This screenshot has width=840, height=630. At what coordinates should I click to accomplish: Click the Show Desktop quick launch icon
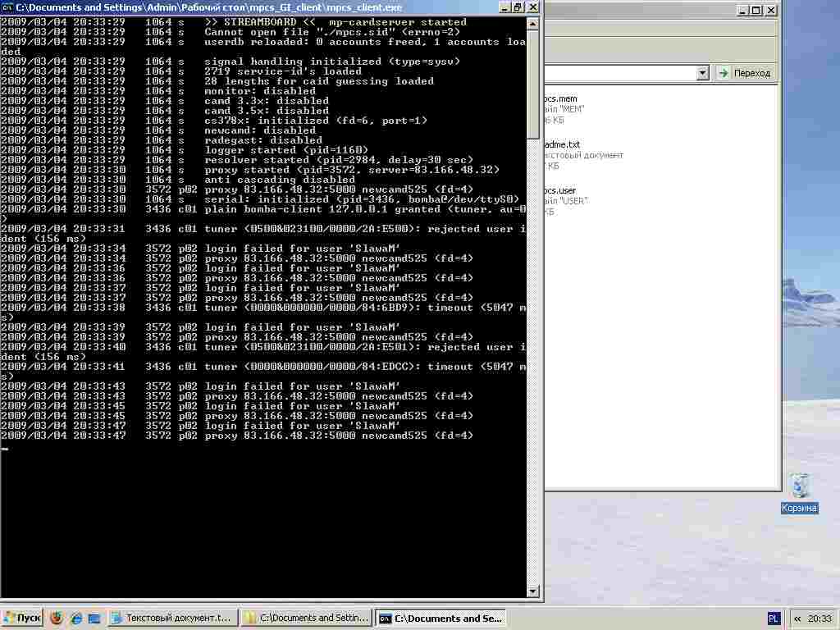pyautogui.click(x=94, y=618)
